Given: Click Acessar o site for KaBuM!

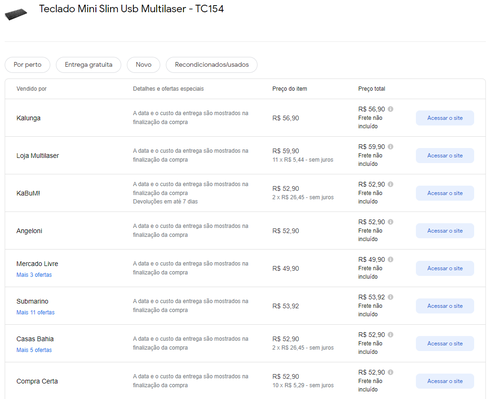Looking at the screenshot, I should tap(445, 193).
